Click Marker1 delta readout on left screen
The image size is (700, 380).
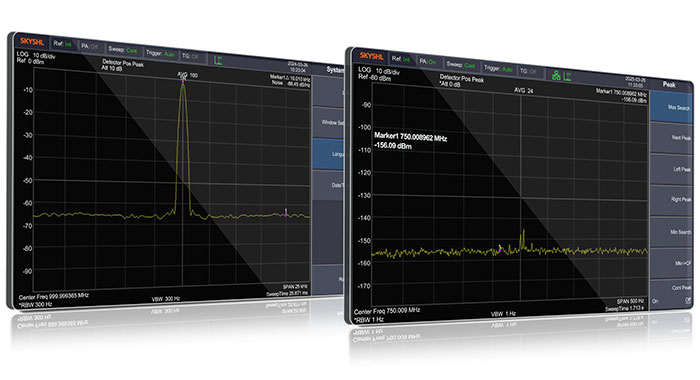pyautogui.click(x=290, y=80)
